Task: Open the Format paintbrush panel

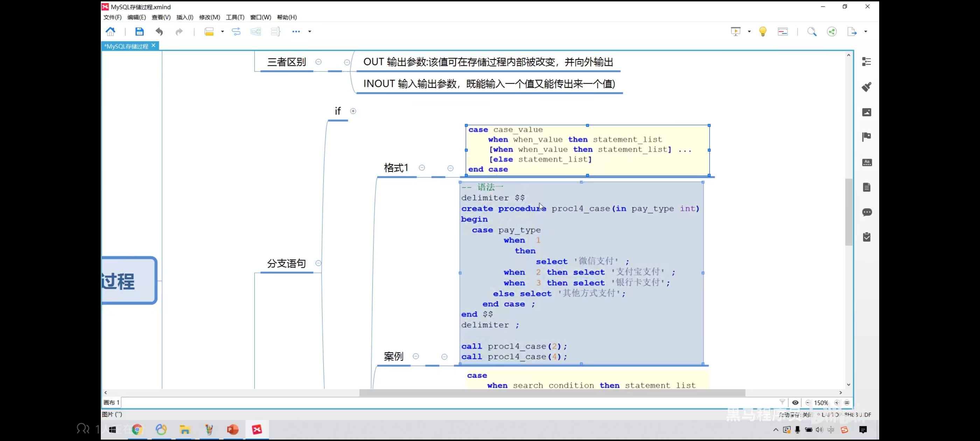Action: (866, 87)
